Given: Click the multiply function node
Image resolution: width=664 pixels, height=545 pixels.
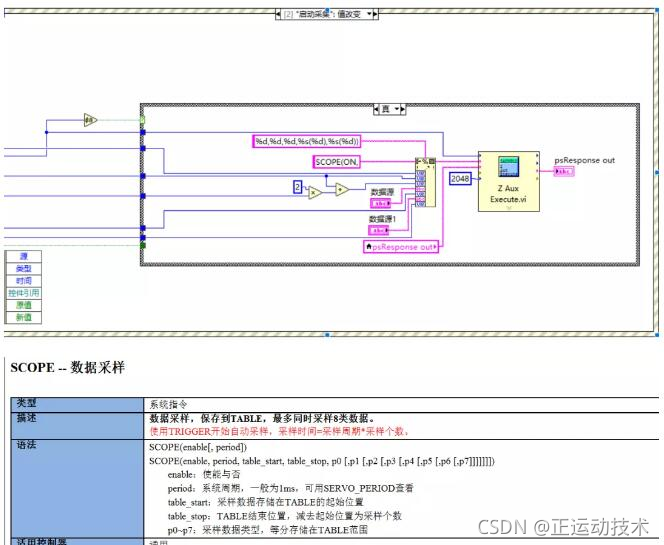Looking at the screenshot, I should (x=315, y=193).
